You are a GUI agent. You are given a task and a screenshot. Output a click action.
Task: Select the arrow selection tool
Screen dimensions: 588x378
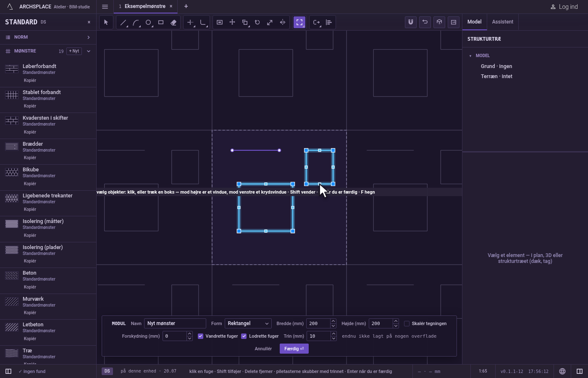106,22
